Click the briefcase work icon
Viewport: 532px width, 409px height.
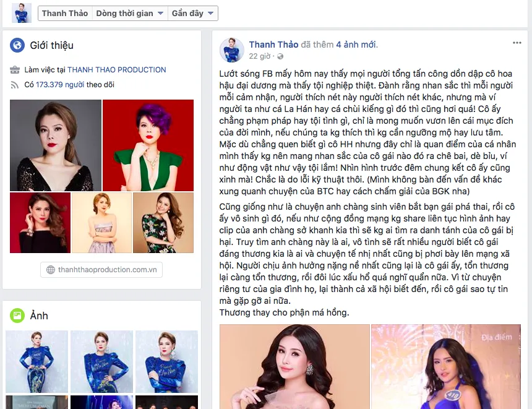click(15, 70)
